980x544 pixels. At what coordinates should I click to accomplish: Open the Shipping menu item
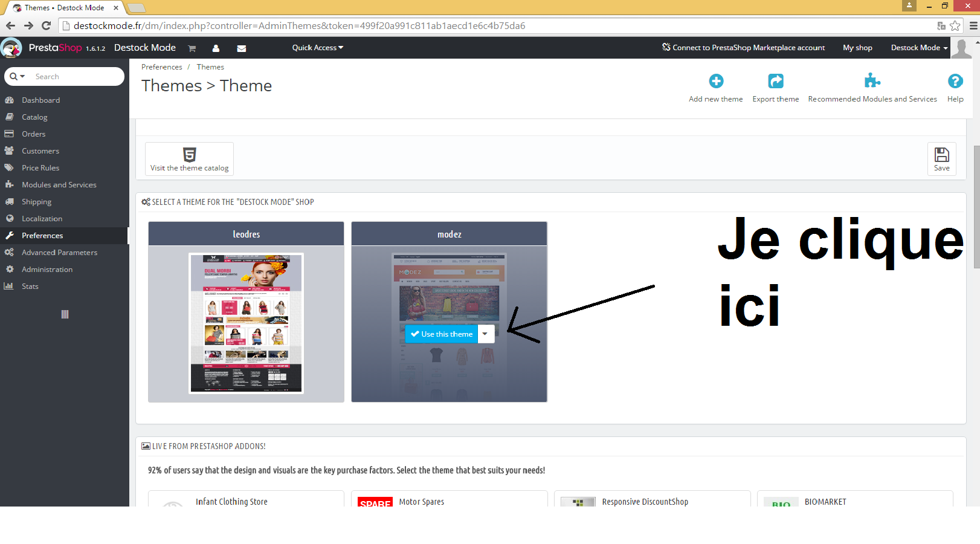[x=37, y=202]
